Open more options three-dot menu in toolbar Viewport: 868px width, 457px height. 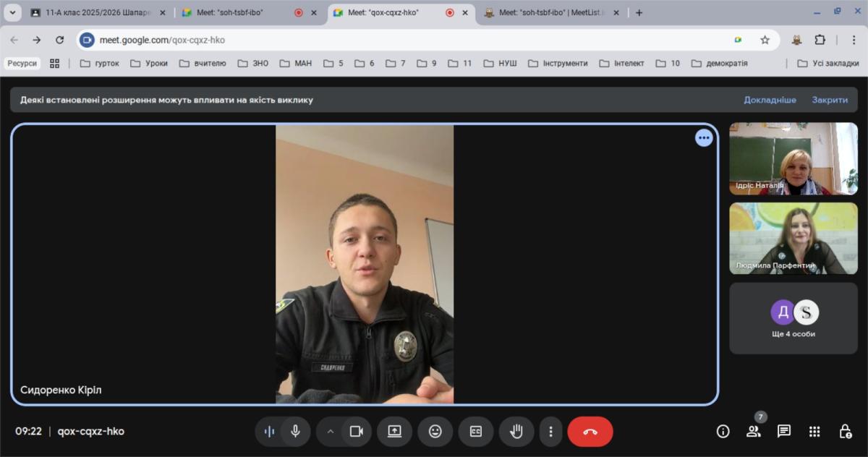point(550,431)
